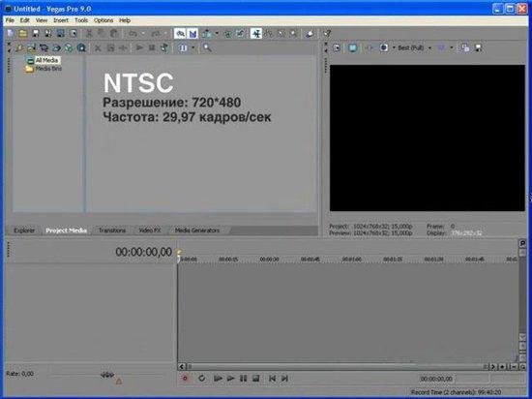Open the Properties icon in main toolbar
532x399 pixels.
(x=74, y=33)
